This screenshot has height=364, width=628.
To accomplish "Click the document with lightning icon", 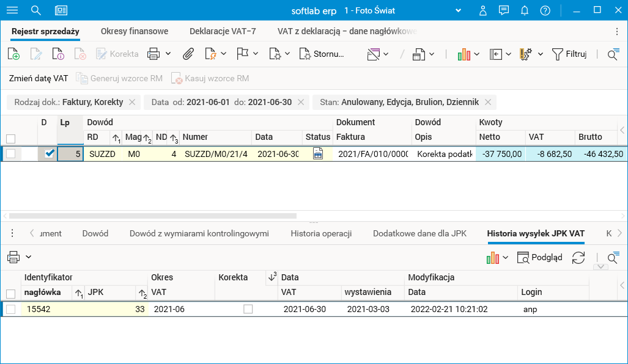I will pyautogui.click(x=211, y=54).
